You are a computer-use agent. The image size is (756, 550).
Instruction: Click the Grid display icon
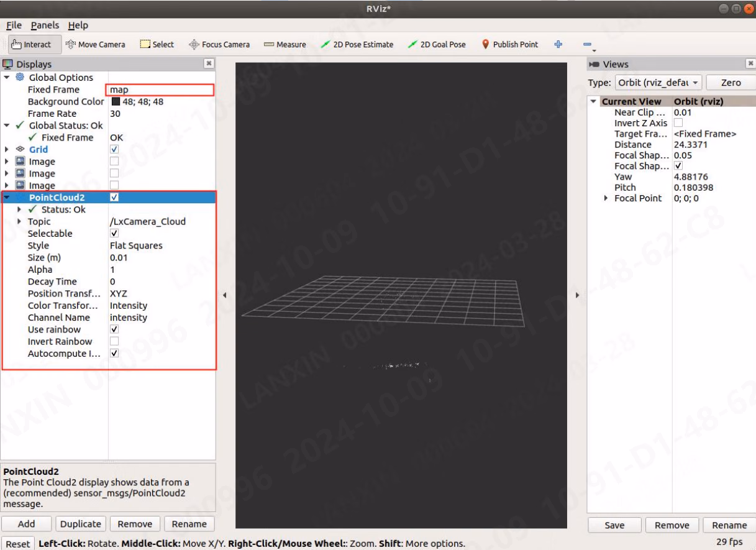click(20, 149)
